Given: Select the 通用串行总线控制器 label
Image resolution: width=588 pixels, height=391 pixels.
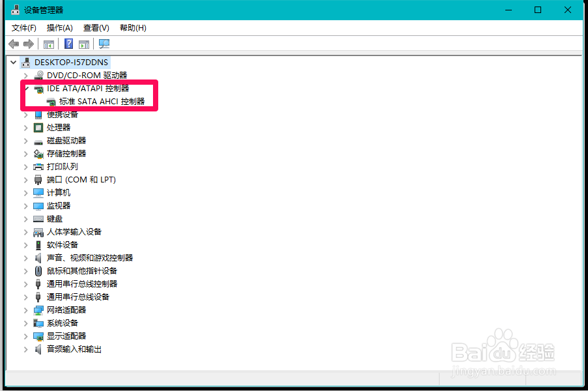Looking at the screenshot, I should click(82, 284).
